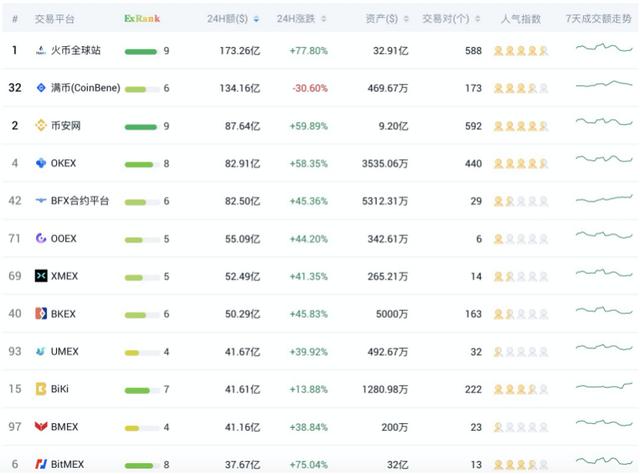Open the XMEX exchange name link
Screen dimensions: 640x474
[x=64, y=276]
